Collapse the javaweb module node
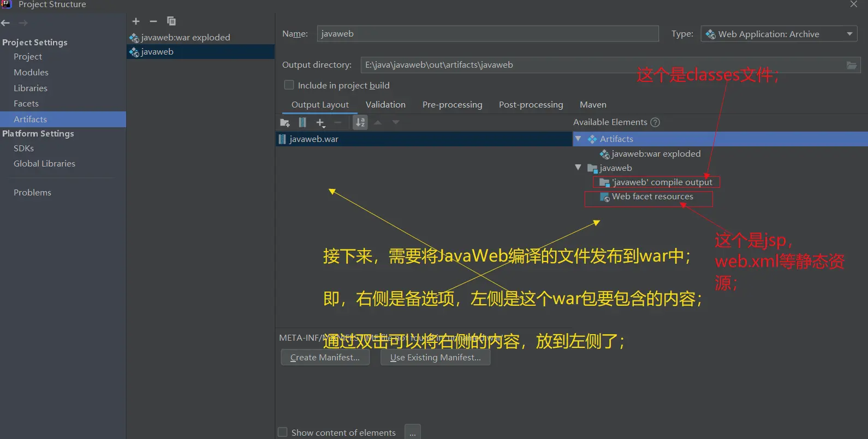This screenshot has height=439, width=868. click(x=578, y=168)
